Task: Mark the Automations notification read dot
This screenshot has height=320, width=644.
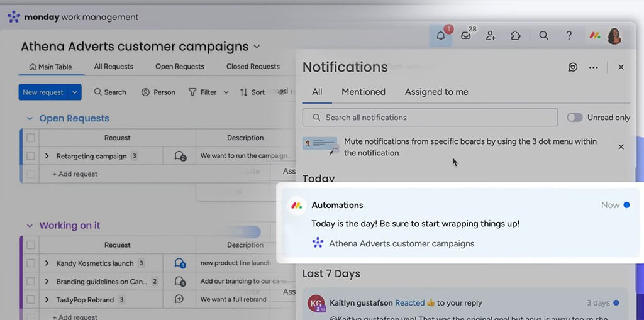Action: click(x=626, y=205)
